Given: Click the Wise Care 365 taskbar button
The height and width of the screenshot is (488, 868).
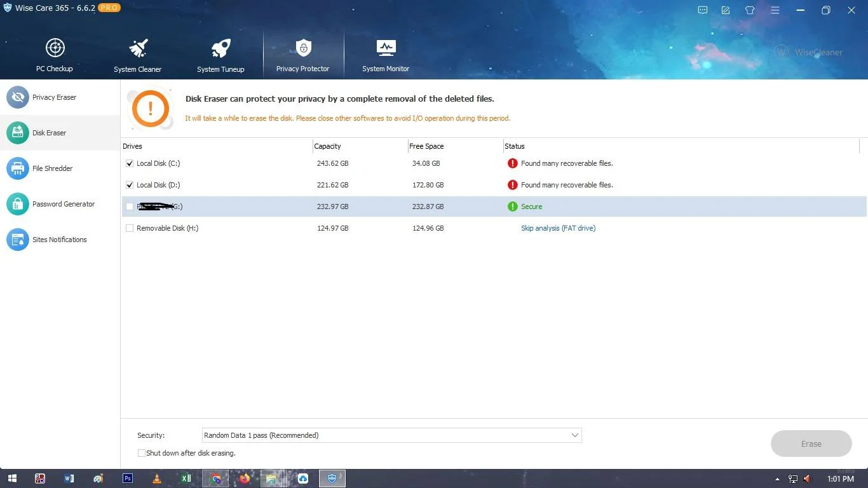Looking at the screenshot, I should point(332,478).
